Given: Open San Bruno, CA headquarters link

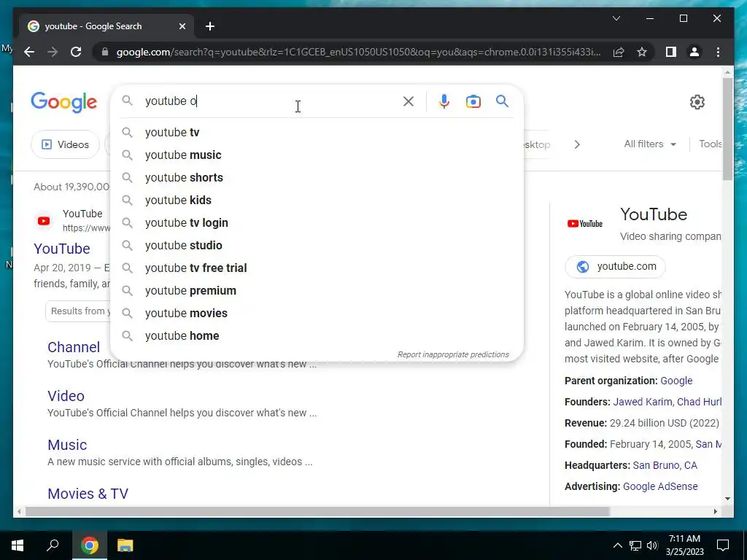Looking at the screenshot, I should pos(665,465).
